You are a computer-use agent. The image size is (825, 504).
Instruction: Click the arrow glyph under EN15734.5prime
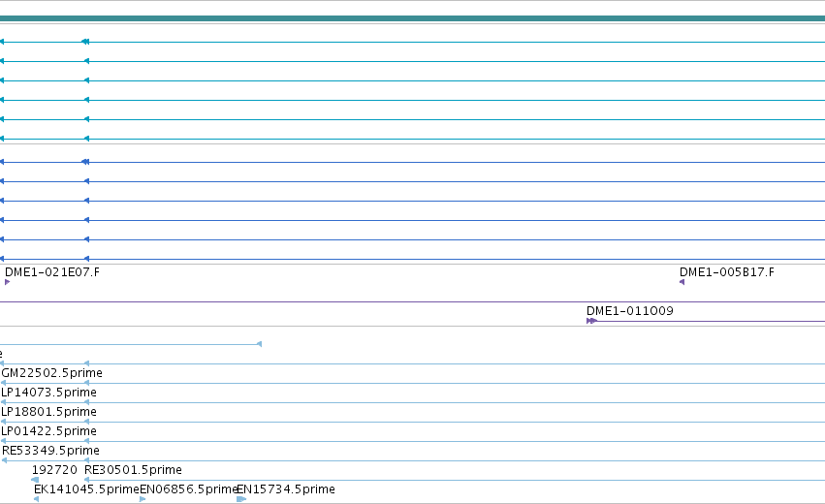(241, 499)
